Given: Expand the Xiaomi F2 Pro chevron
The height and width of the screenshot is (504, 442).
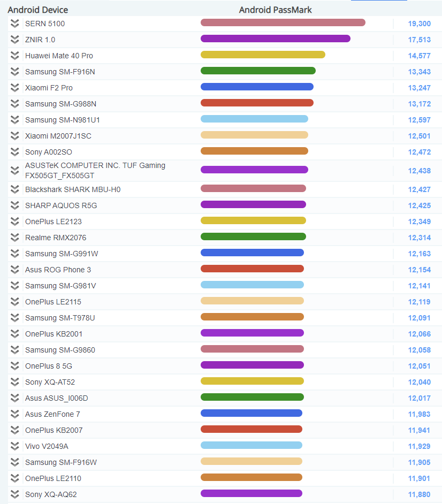Looking at the screenshot, I should pyautogui.click(x=15, y=88).
